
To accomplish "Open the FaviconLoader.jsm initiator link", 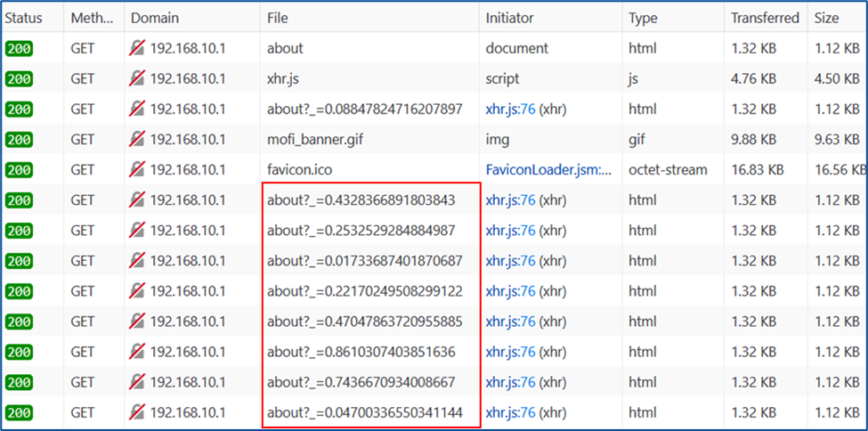I will (548, 169).
